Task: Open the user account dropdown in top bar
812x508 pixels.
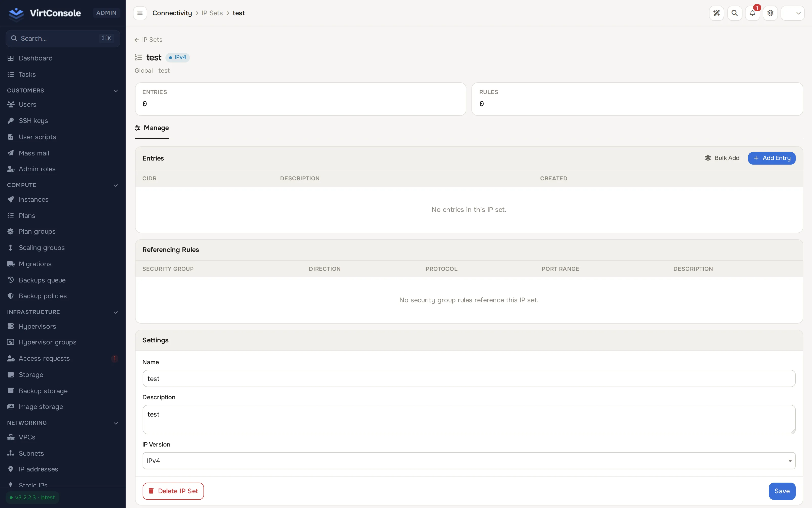Action: (x=792, y=13)
